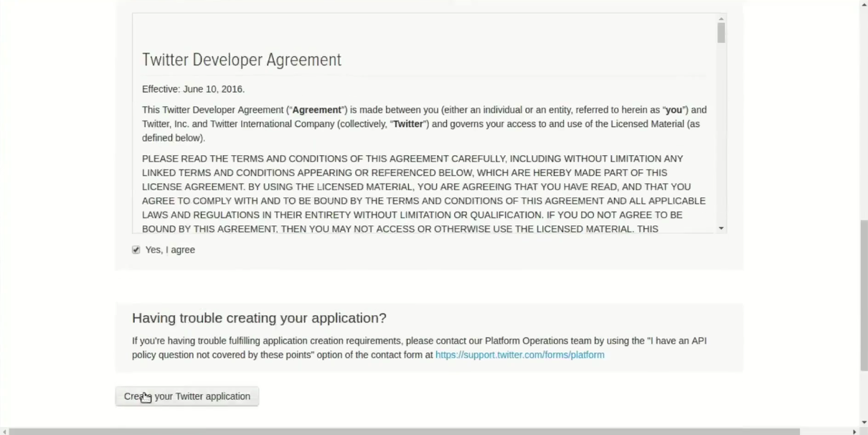Uncheck the "Yes, I agree" checkbox
This screenshot has width=868, height=435.
pyautogui.click(x=136, y=250)
